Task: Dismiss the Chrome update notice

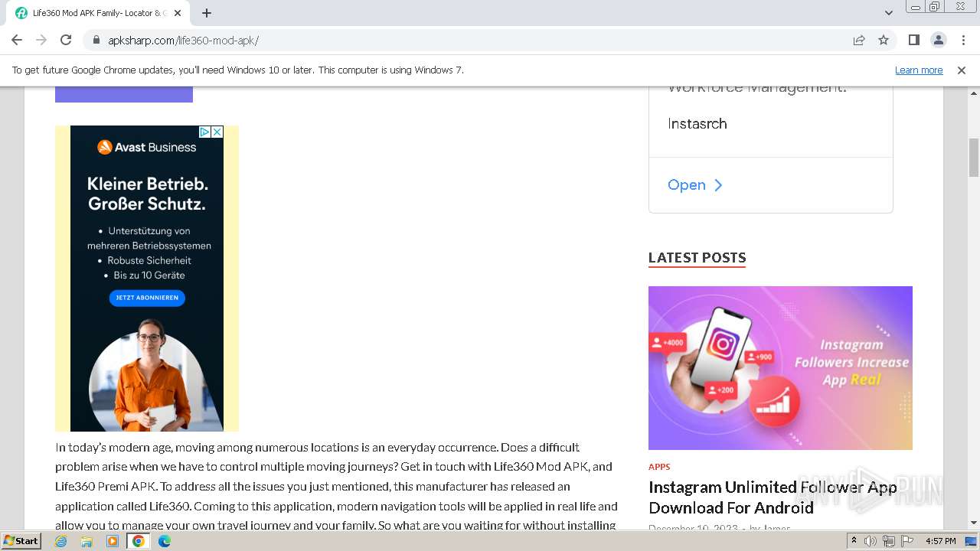Action: tap(962, 70)
